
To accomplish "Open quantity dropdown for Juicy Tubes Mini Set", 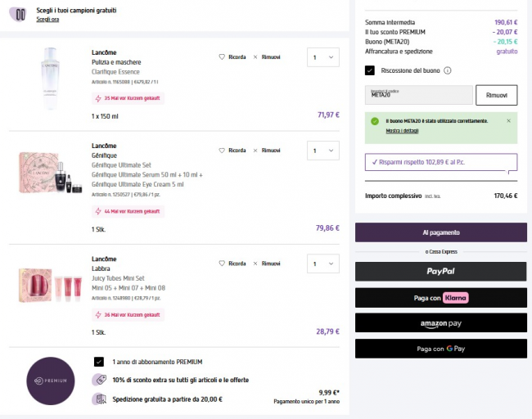I will coord(322,264).
